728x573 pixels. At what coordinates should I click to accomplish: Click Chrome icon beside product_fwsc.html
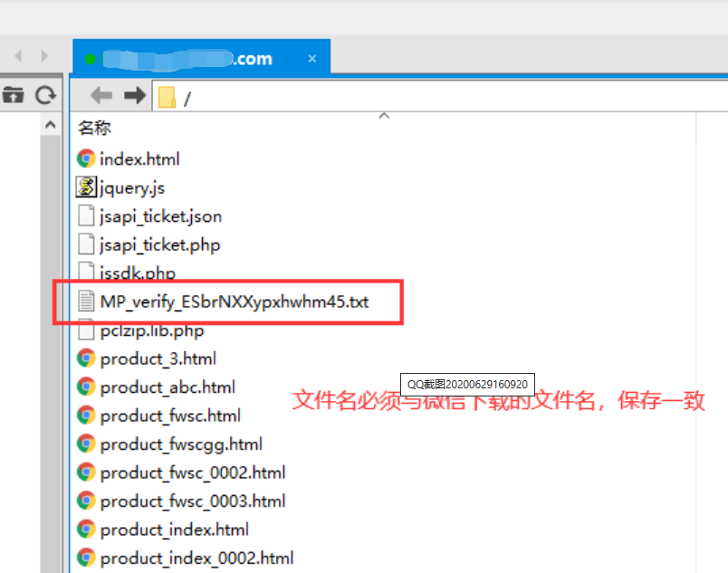click(x=86, y=415)
